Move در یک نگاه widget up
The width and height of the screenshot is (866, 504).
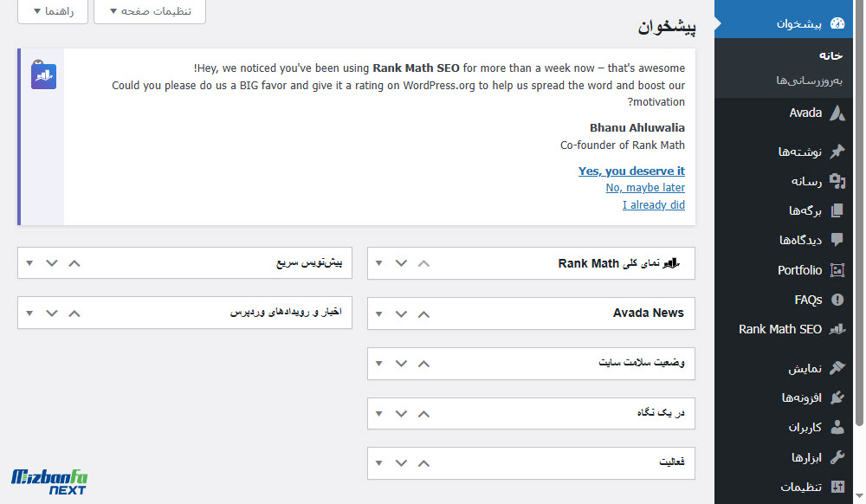pos(423,413)
